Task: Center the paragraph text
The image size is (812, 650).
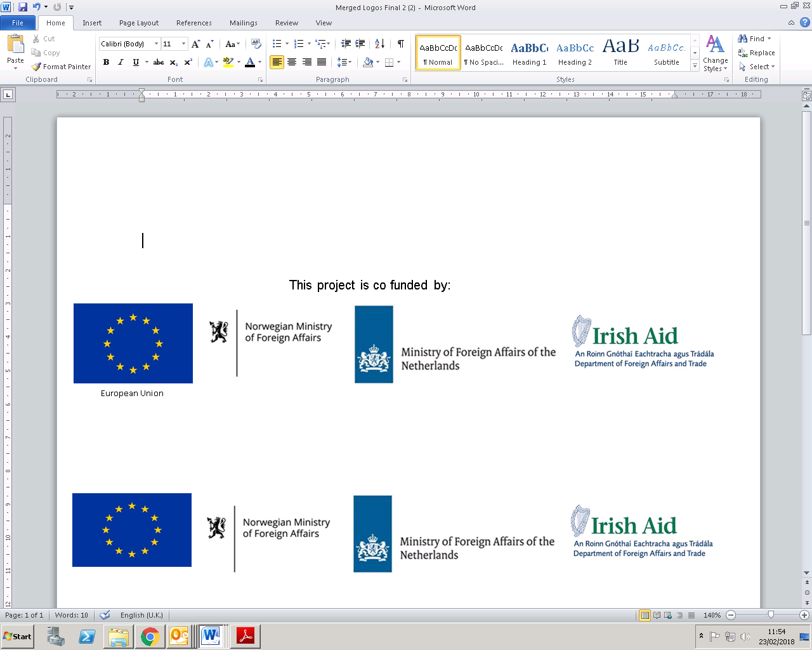Action: click(292, 62)
